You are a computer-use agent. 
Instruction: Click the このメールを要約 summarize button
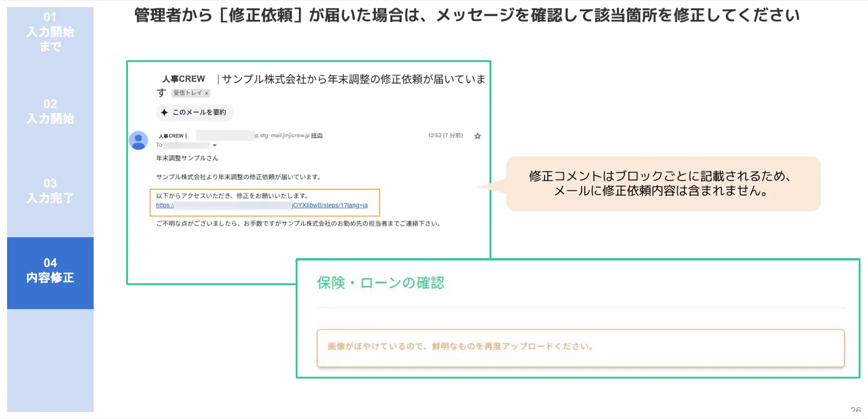tap(195, 112)
